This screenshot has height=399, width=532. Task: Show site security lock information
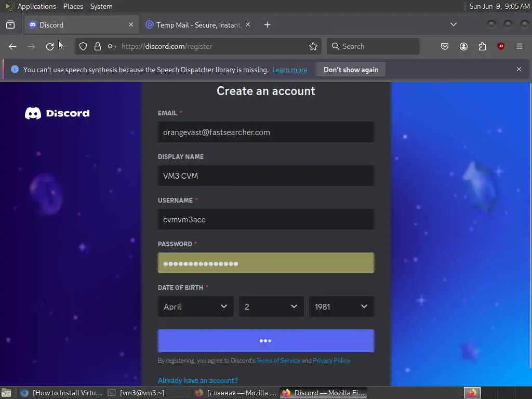coord(98,46)
